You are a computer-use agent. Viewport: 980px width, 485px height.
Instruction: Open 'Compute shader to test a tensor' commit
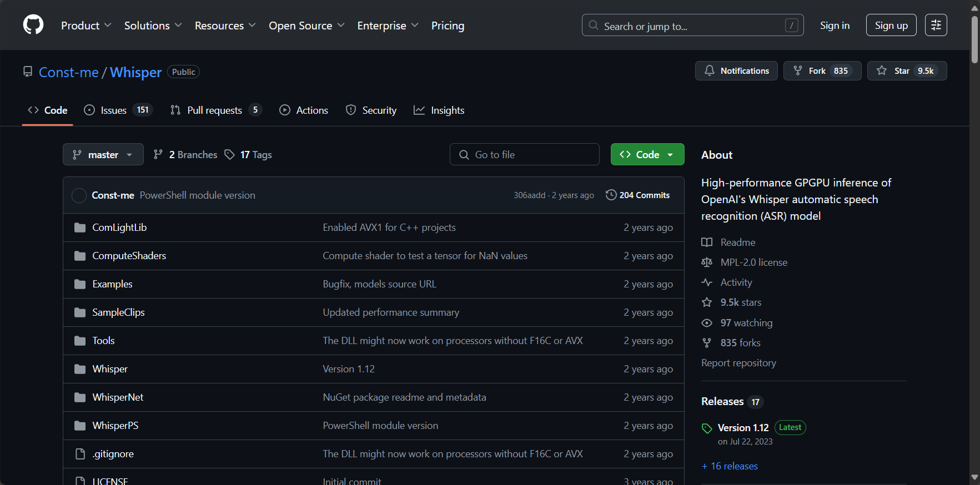point(425,256)
